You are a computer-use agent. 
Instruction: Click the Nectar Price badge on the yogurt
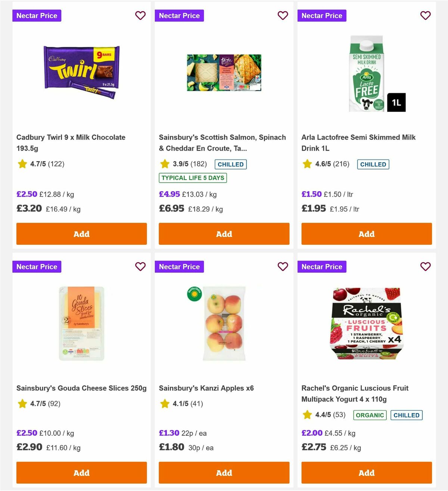pyautogui.click(x=322, y=267)
